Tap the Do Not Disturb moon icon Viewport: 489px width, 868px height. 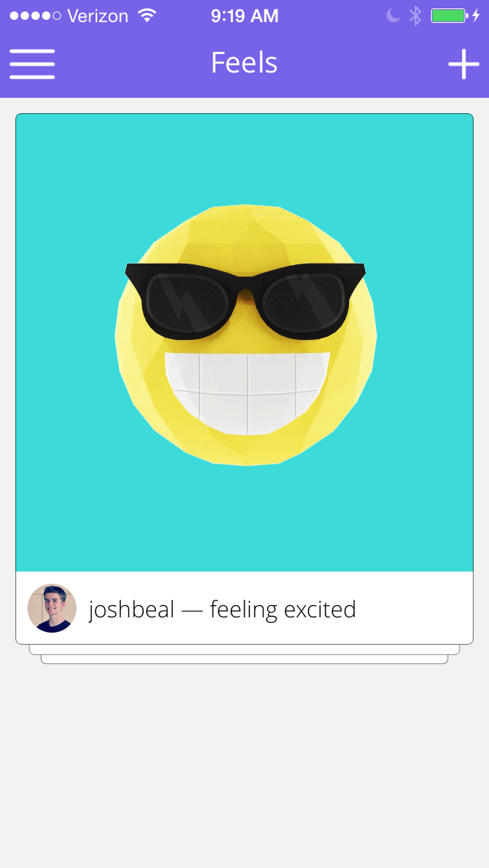(x=393, y=15)
